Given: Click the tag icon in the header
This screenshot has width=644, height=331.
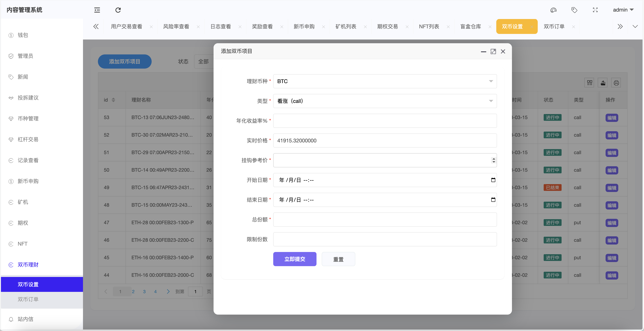Looking at the screenshot, I should tap(574, 10).
